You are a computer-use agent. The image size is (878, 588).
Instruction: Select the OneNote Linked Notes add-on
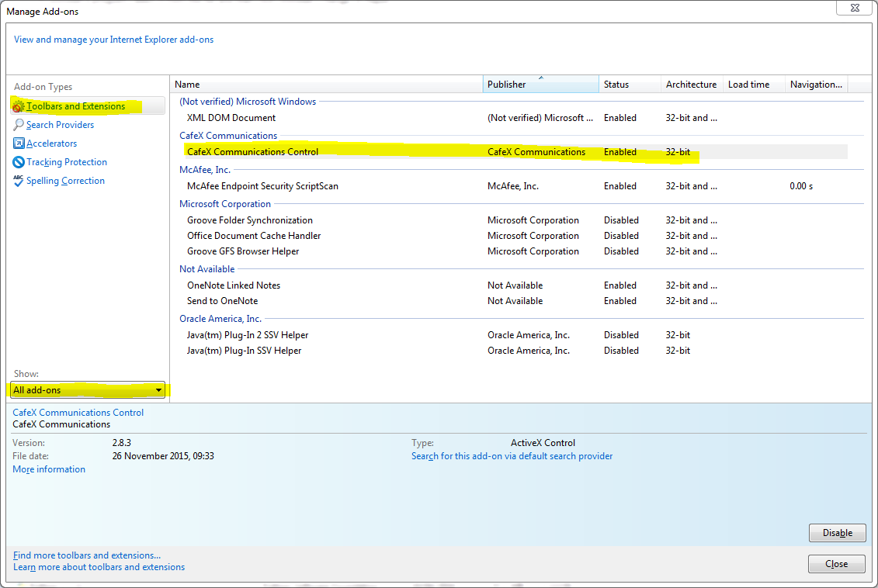(515, 285)
